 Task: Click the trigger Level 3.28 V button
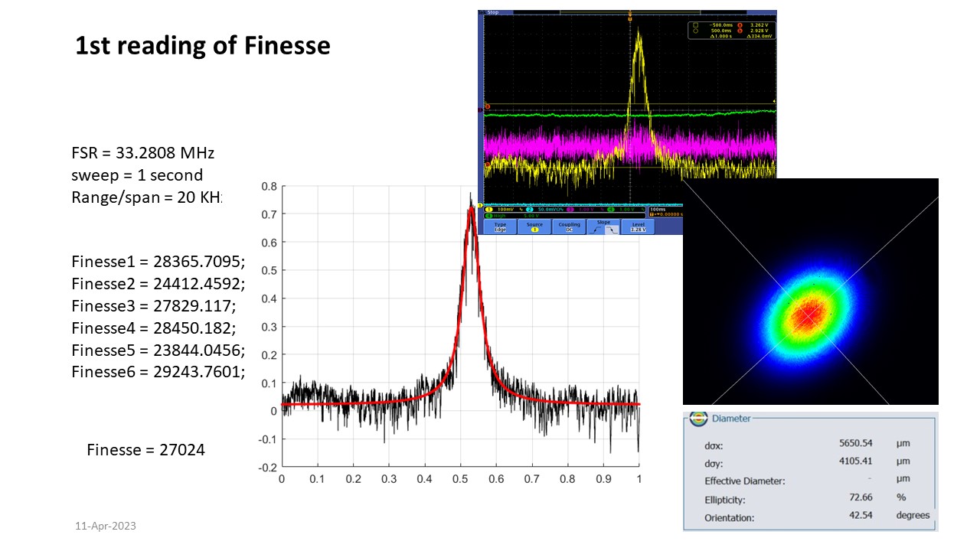tap(638, 227)
